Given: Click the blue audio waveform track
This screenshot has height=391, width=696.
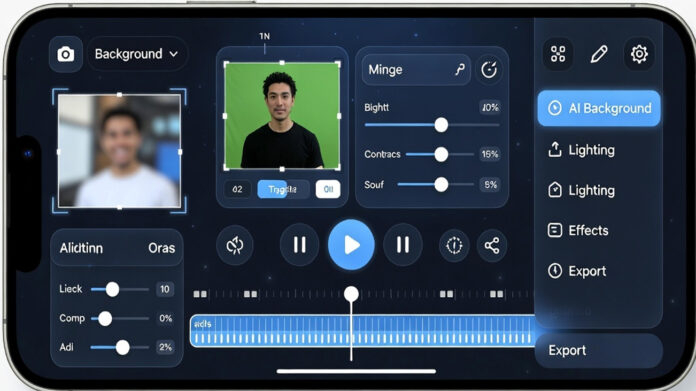Looking at the screenshot, I should coord(363,331).
